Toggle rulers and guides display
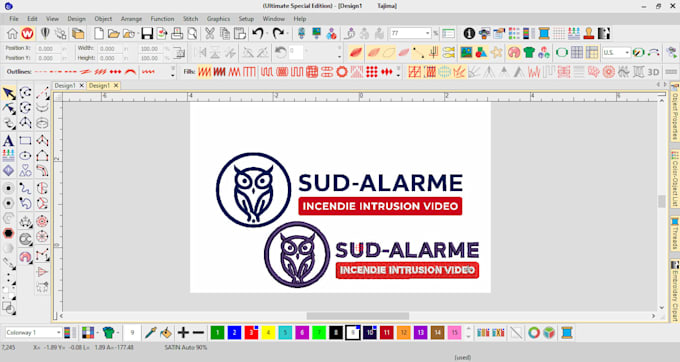Image resolution: width=680 pixels, height=362 pixels. tap(592, 52)
